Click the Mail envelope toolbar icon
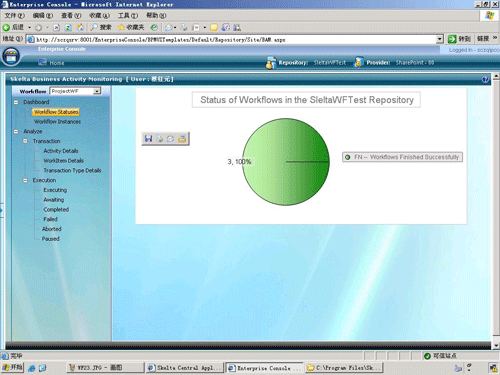 click(169, 27)
